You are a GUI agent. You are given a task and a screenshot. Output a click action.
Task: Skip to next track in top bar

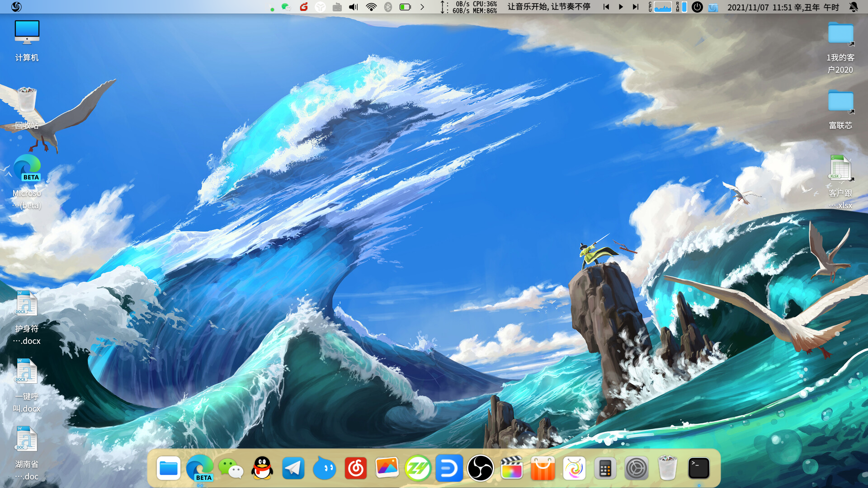tap(635, 7)
